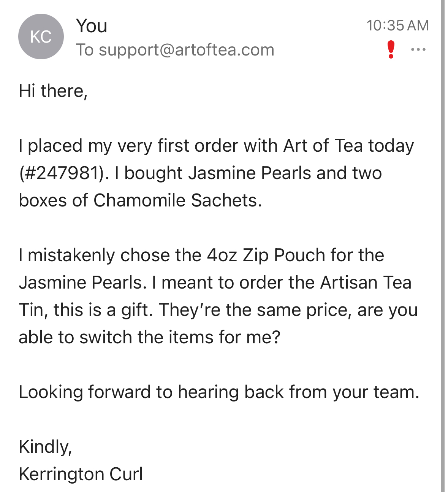Tap the KC sender avatar

[41, 37]
